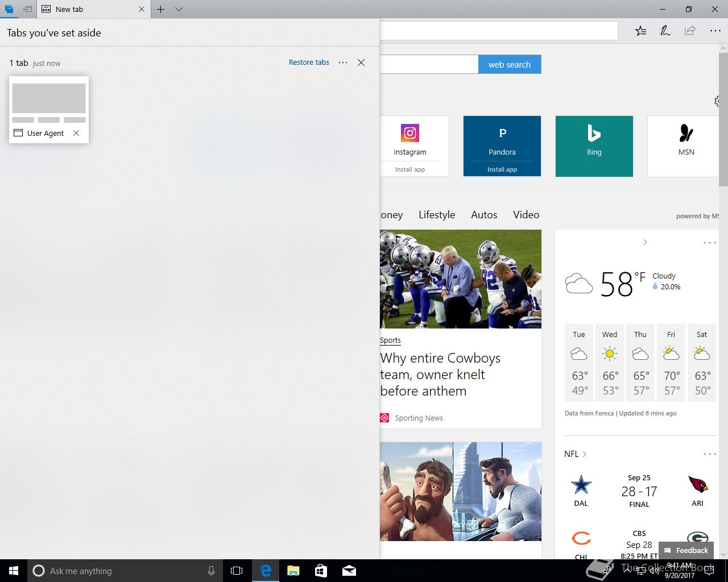Install the Pandora app
Viewport: 728px width, 582px height.
tap(502, 169)
